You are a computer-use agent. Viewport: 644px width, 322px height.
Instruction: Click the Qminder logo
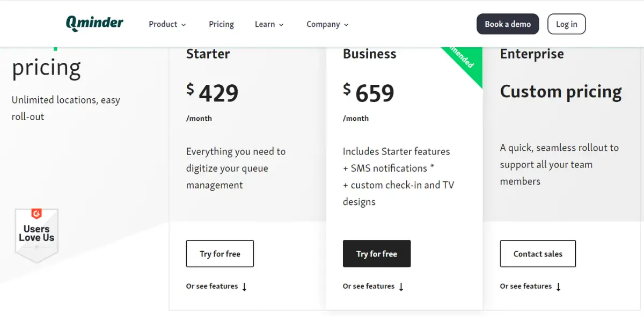coord(94,23)
